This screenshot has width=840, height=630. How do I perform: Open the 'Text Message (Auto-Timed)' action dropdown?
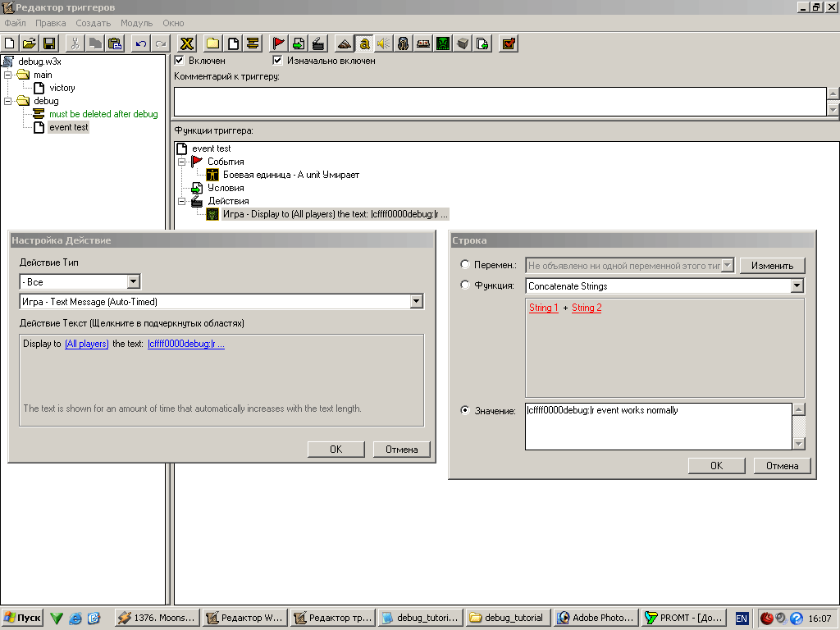416,302
